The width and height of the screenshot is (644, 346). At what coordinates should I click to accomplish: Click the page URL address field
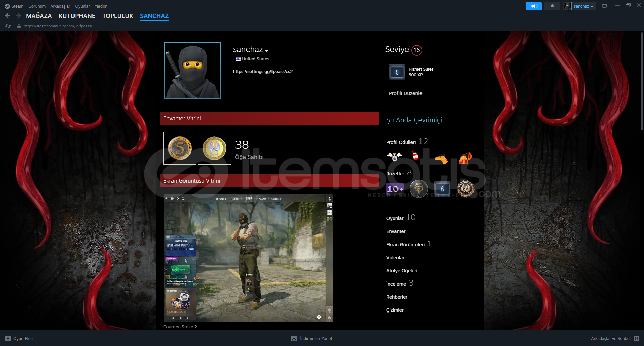tap(58, 26)
